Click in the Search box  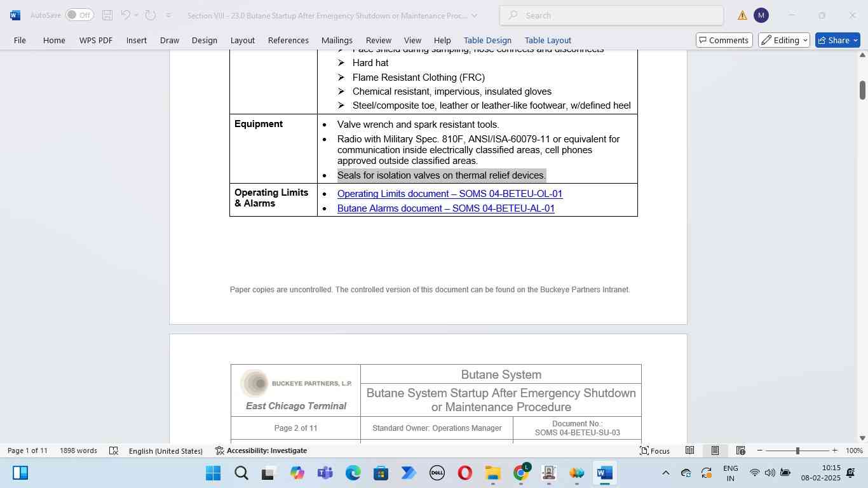[x=610, y=15]
